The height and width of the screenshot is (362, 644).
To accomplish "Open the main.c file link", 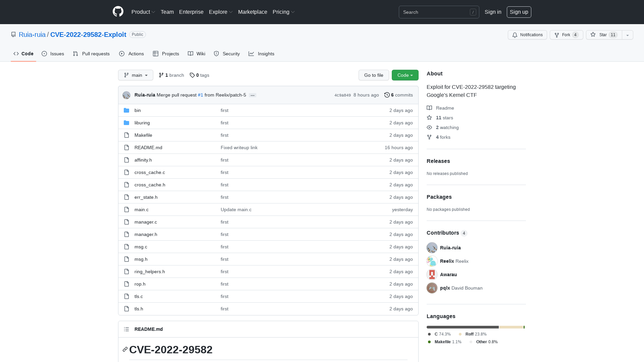I will click(x=141, y=209).
